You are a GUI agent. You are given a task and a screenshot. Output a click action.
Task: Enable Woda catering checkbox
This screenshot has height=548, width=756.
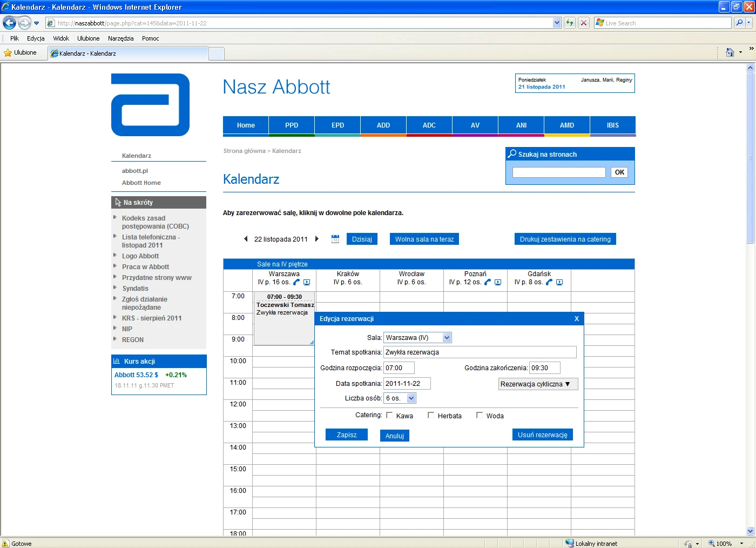[x=480, y=415]
